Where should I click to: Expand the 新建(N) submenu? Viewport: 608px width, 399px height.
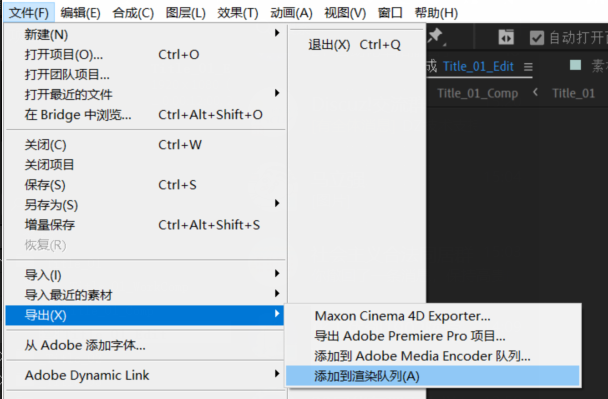pos(145,35)
